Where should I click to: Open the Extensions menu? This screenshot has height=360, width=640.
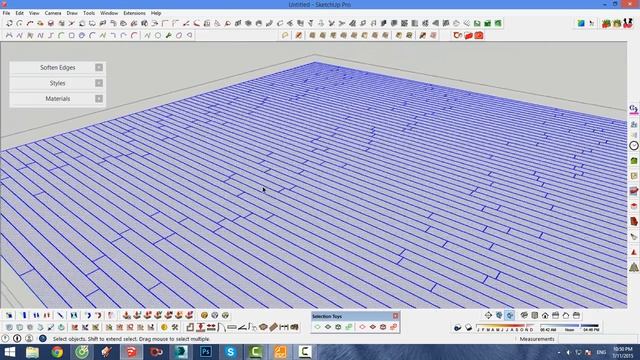134,13
